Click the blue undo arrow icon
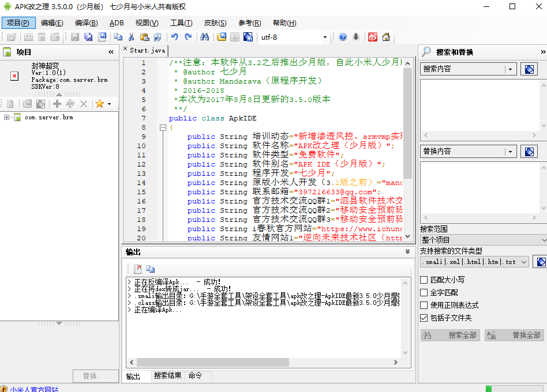Image resolution: width=547 pixels, height=392 pixels. tap(175, 37)
